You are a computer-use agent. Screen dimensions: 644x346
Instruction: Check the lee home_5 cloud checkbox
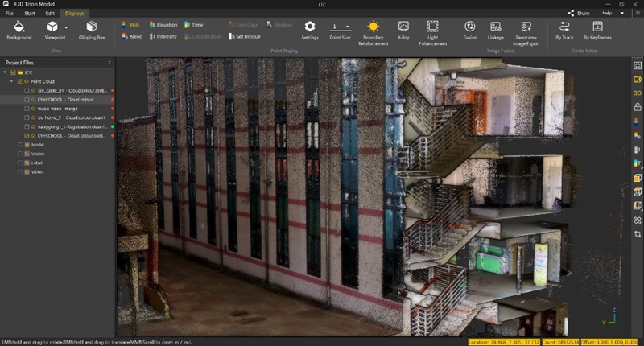point(27,117)
